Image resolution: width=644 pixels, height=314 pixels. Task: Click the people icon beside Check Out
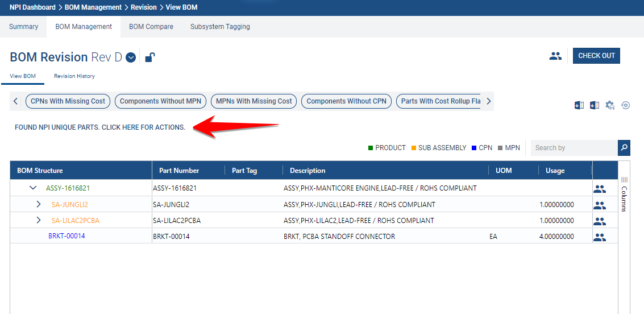click(x=555, y=56)
